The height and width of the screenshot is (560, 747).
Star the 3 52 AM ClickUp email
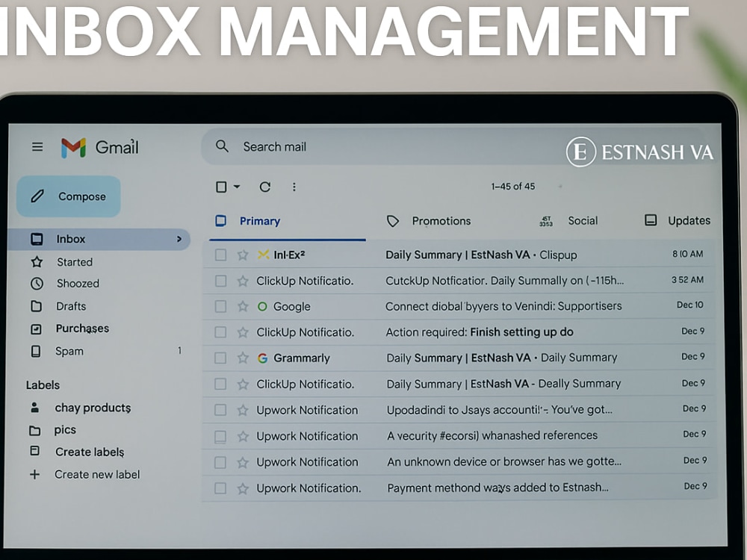point(243,281)
